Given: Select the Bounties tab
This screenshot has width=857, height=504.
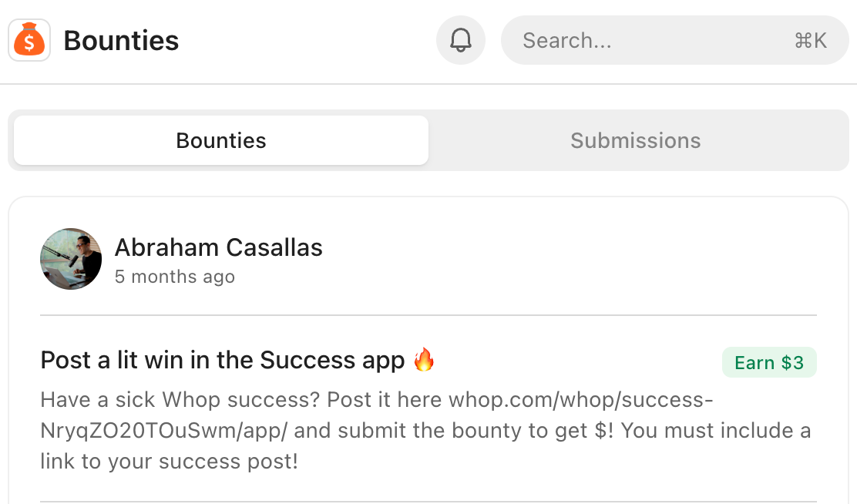Looking at the screenshot, I should [221, 140].
